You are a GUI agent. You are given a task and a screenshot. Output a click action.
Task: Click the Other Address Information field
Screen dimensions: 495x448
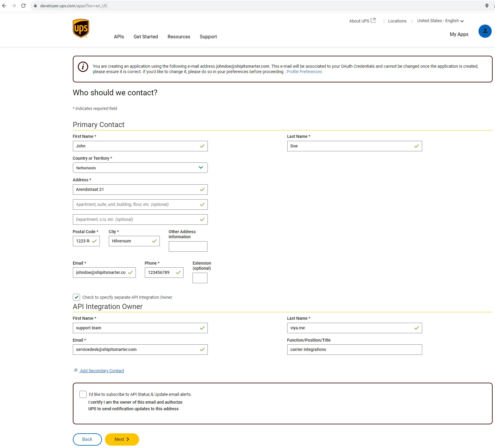[x=188, y=246]
